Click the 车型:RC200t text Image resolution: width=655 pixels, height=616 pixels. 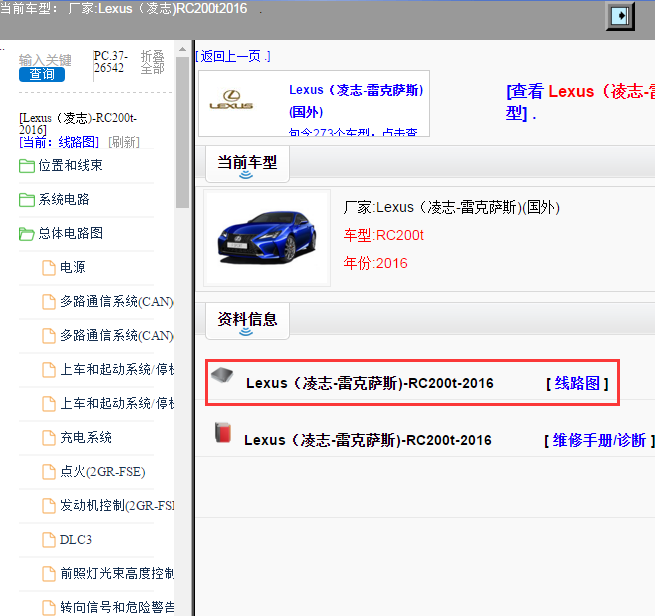383,236
